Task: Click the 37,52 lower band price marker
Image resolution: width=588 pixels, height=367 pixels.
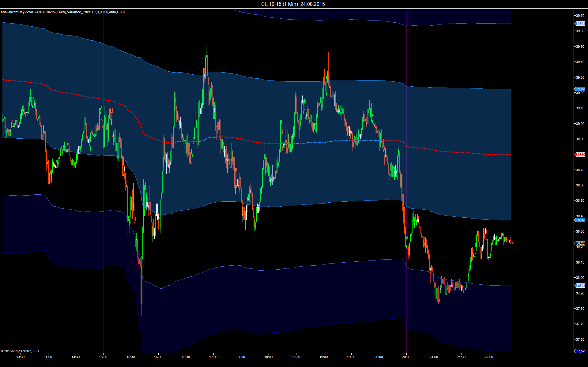Action: tap(580, 351)
